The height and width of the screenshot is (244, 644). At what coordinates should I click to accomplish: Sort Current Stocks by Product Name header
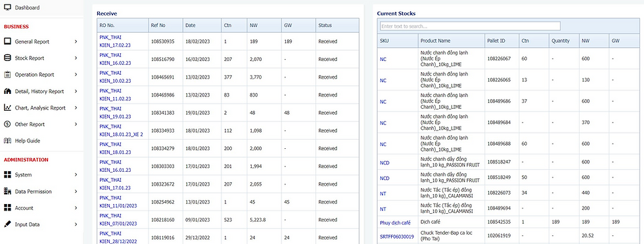pyautogui.click(x=451, y=41)
